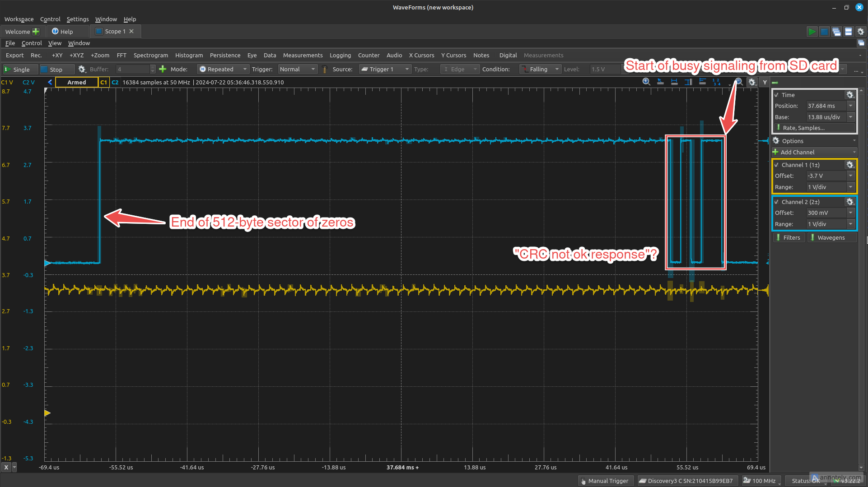Image resolution: width=868 pixels, height=487 pixels.
Task: Click the trigger settings gear next to Stop
Action: (82, 69)
